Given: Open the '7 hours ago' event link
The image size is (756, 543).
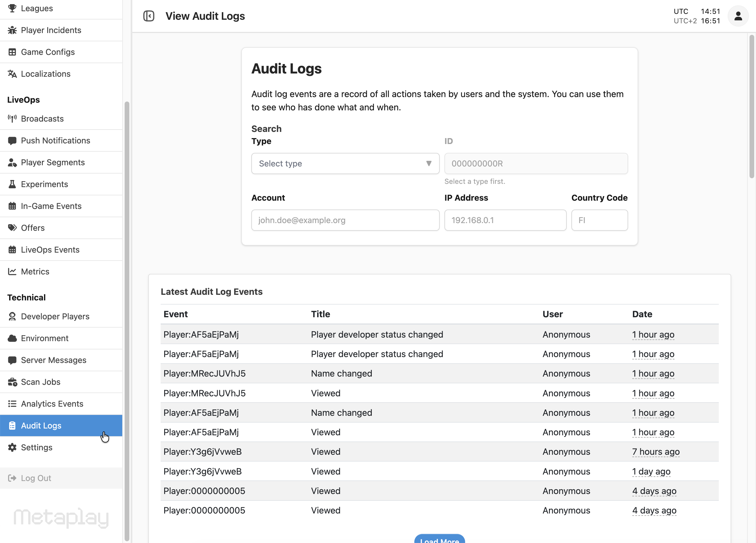Looking at the screenshot, I should (x=656, y=452).
